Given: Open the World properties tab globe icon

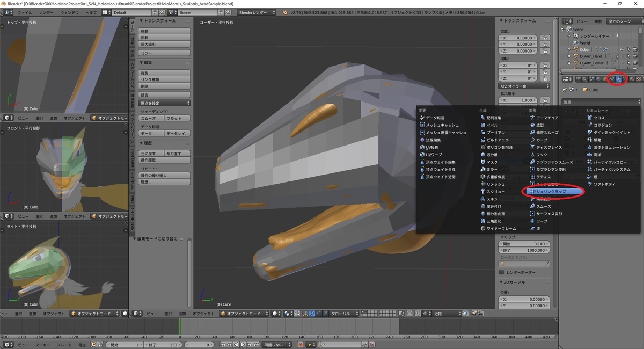Looking at the screenshot, I should pyautogui.click(x=598, y=79).
